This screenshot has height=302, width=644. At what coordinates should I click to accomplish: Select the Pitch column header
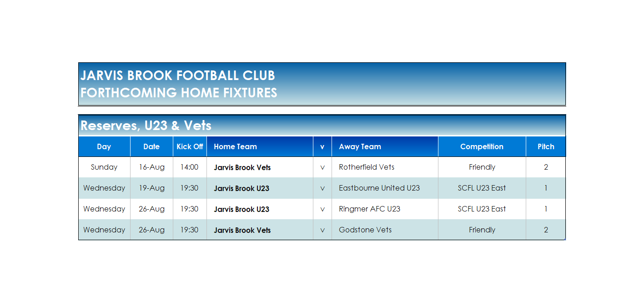click(546, 146)
